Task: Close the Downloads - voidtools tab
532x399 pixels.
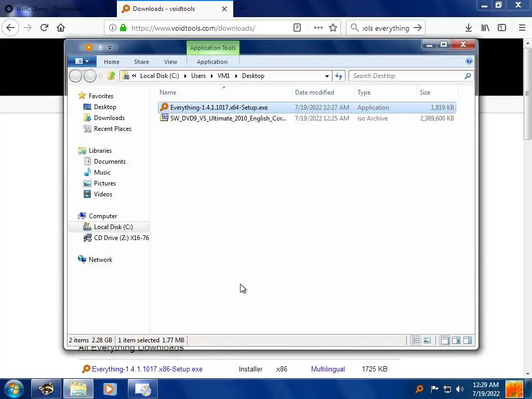Action: 224,9
